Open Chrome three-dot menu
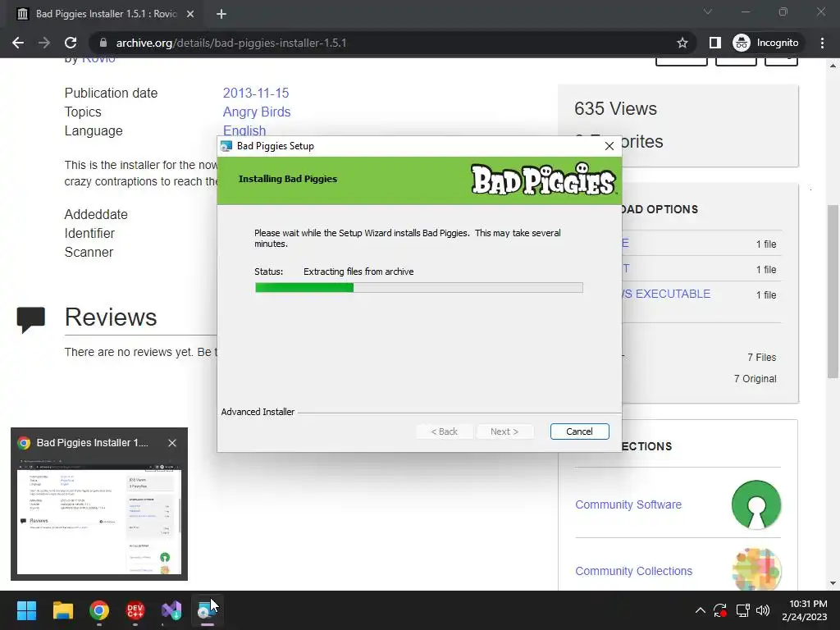 pos(822,43)
